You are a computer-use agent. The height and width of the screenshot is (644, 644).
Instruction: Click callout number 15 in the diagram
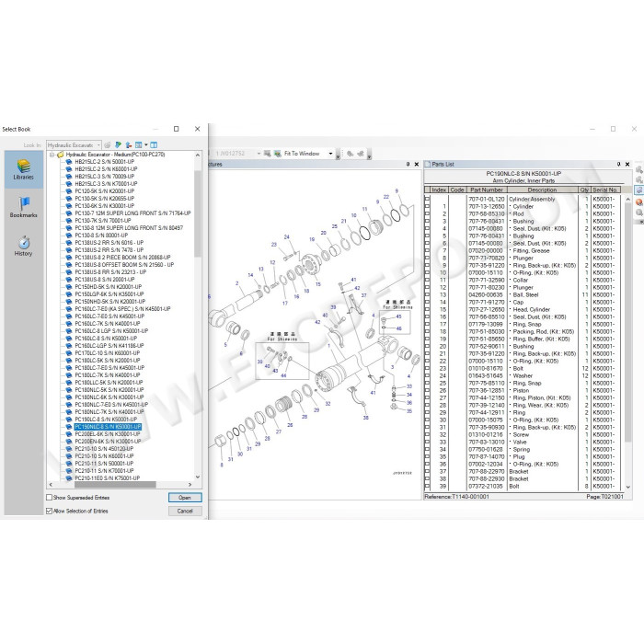(x=318, y=284)
